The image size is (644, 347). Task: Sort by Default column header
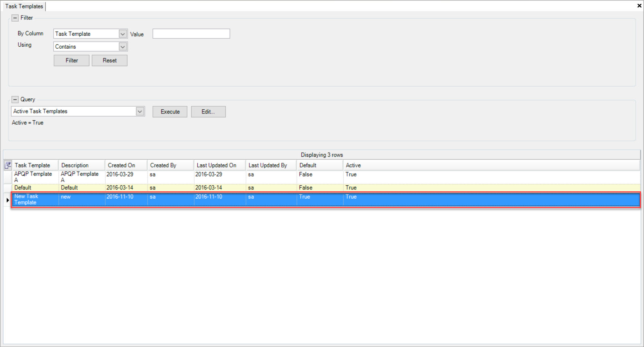(x=320, y=165)
